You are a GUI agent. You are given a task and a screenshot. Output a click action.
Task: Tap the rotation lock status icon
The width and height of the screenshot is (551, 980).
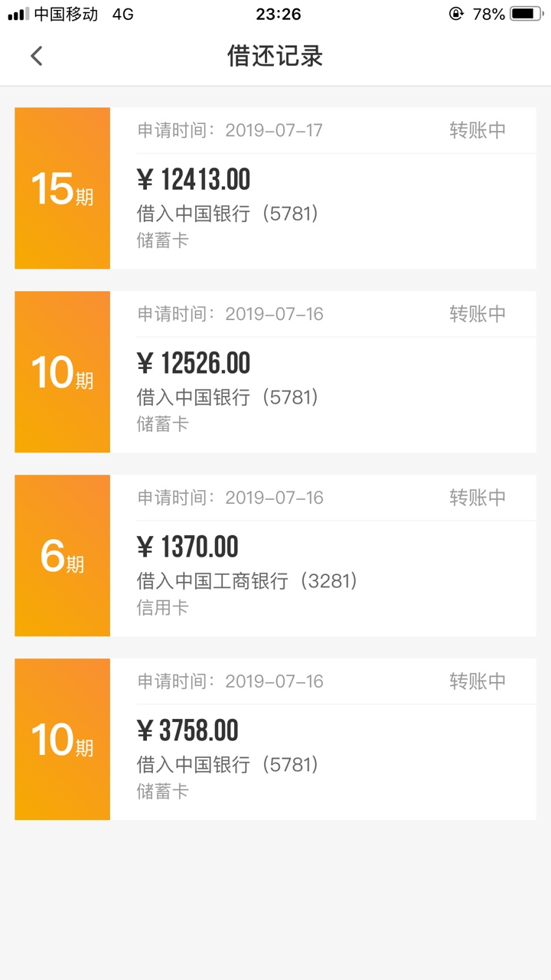[x=456, y=14]
